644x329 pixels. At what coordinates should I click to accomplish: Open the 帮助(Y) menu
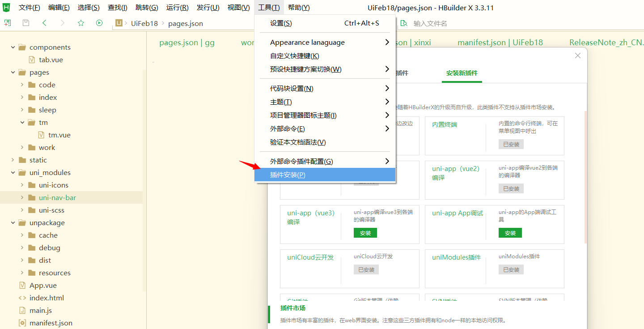(x=299, y=8)
